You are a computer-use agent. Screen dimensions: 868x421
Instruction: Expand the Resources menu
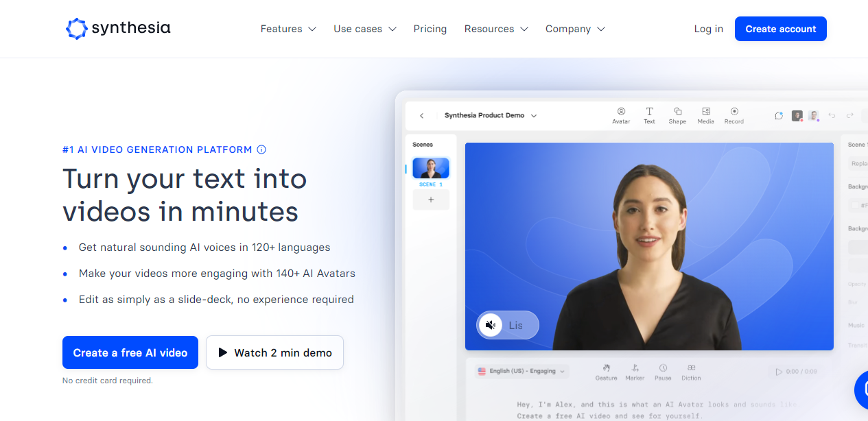pyautogui.click(x=496, y=29)
